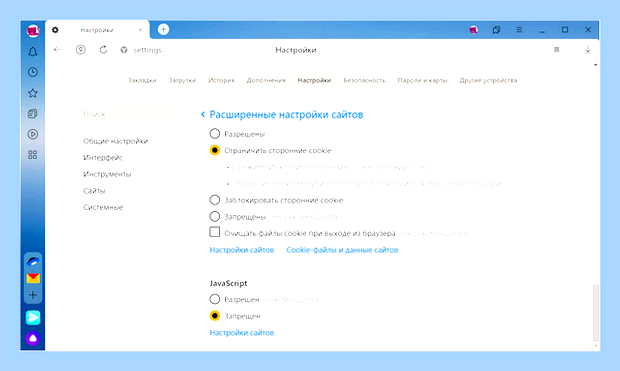This screenshot has height=371, width=620.
Task: Open the downloads arrow icon in toolbar
Action: click(x=588, y=50)
